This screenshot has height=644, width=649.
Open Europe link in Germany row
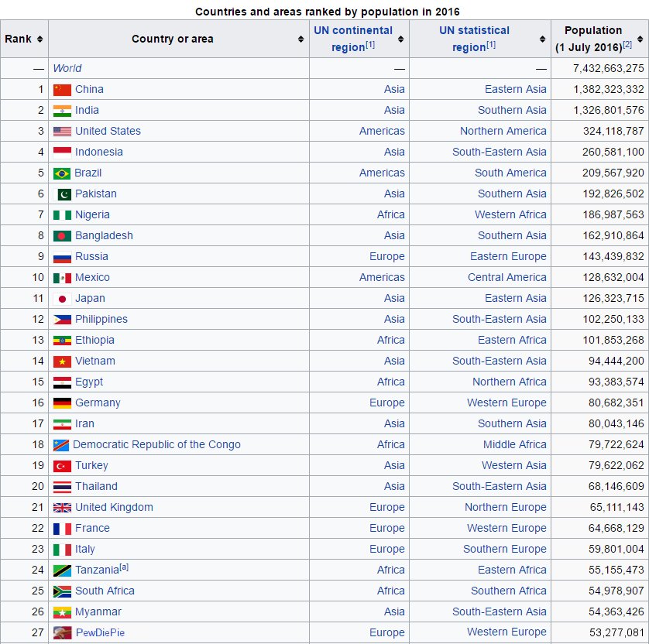pos(387,402)
